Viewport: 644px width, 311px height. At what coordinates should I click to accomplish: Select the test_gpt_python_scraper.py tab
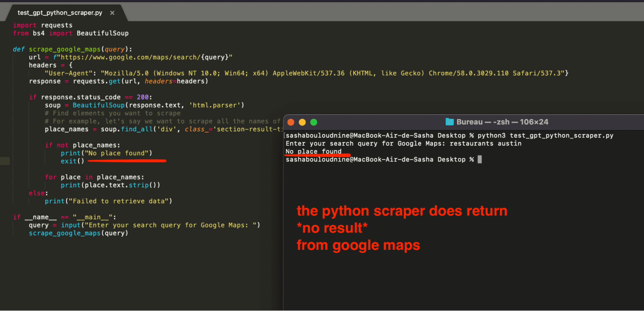[60, 13]
